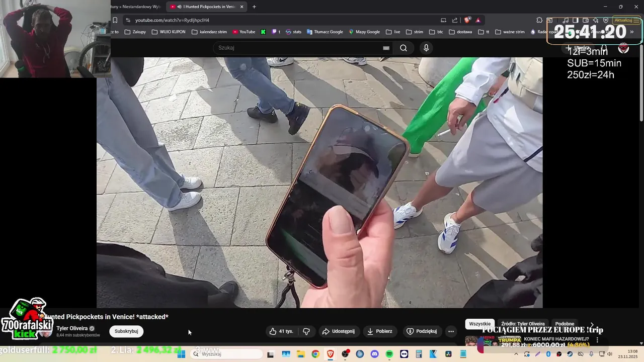The width and height of the screenshot is (644, 362).
Task: Open the new tab plus button
Action: 254,7
